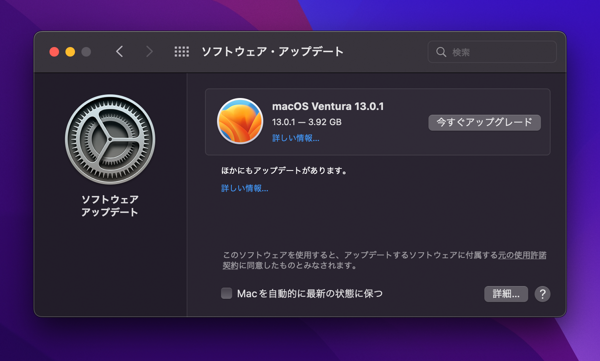Image resolution: width=600 pixels, height=361 pixels.
Task: Open 詳しい情報 link under other updates
Action: [245, 188]
